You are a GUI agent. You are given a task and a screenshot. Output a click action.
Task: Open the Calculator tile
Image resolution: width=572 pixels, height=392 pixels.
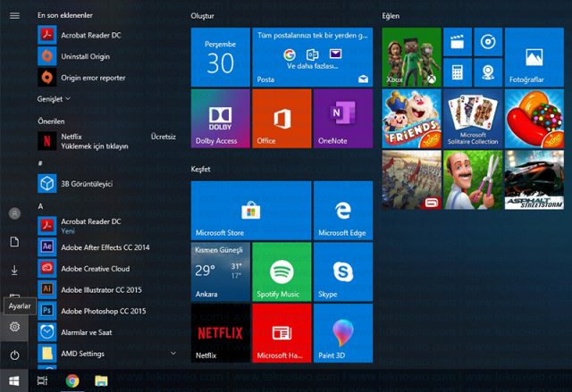click(458, 72)
